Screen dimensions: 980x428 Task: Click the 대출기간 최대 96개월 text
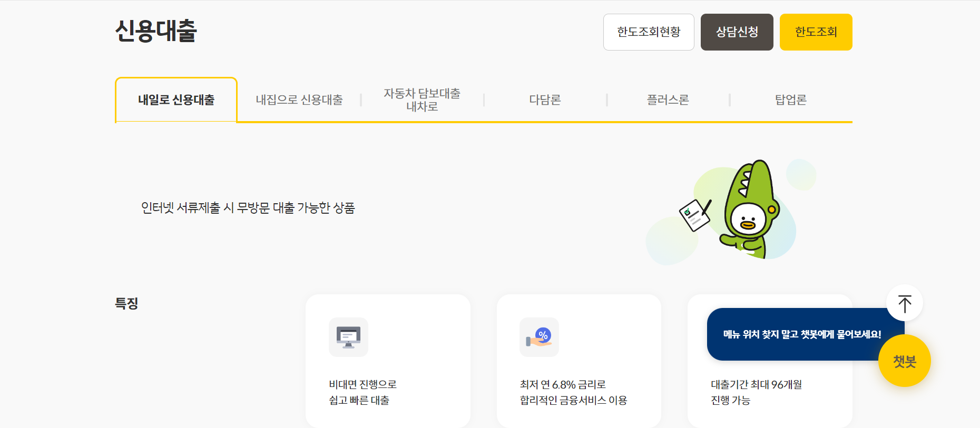757,385
